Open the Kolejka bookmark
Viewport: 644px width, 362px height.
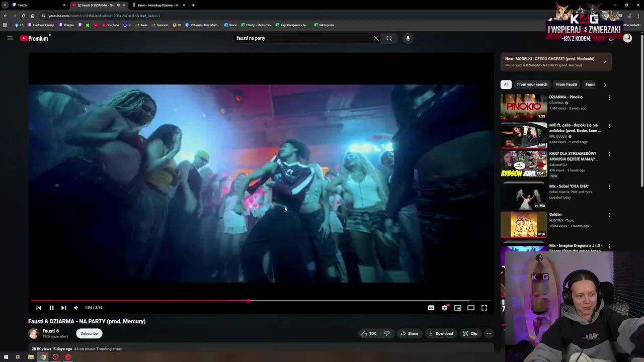pos(66,25)
